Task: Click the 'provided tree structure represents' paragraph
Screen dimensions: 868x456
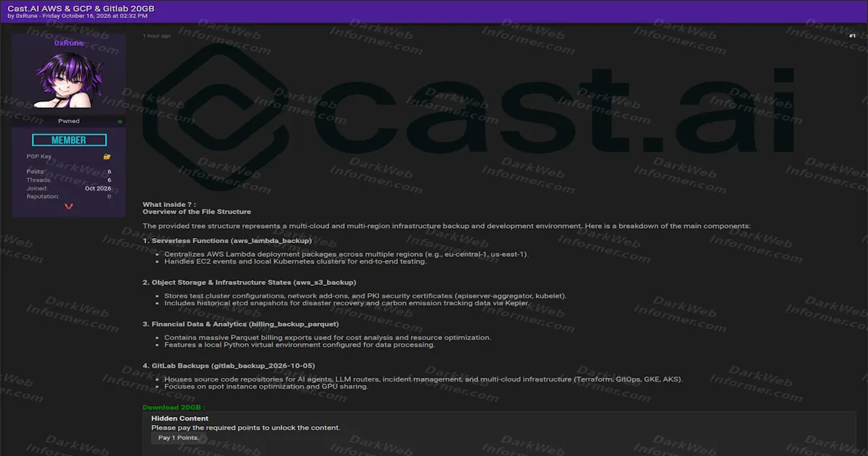Action: tap(446, 226)
